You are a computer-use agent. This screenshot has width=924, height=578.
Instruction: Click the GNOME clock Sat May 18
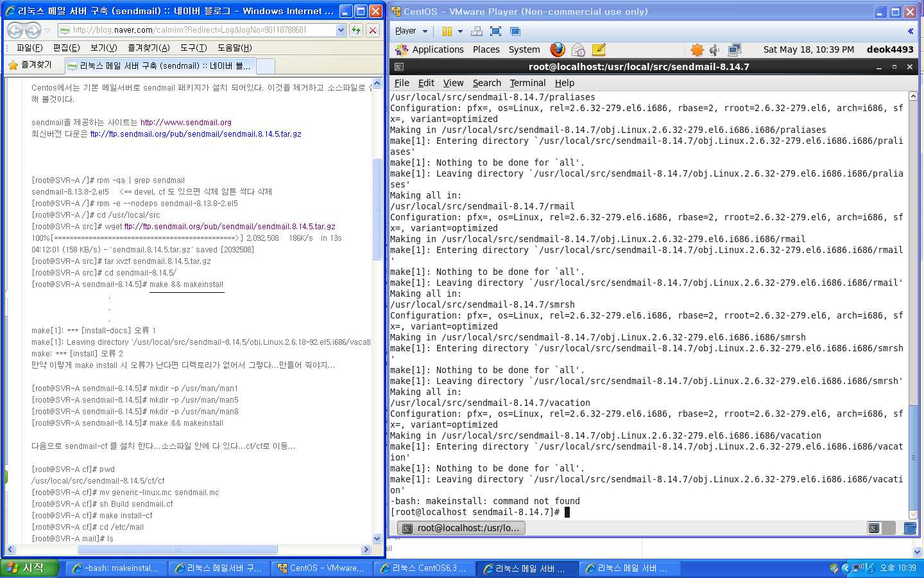click(809, 49)
